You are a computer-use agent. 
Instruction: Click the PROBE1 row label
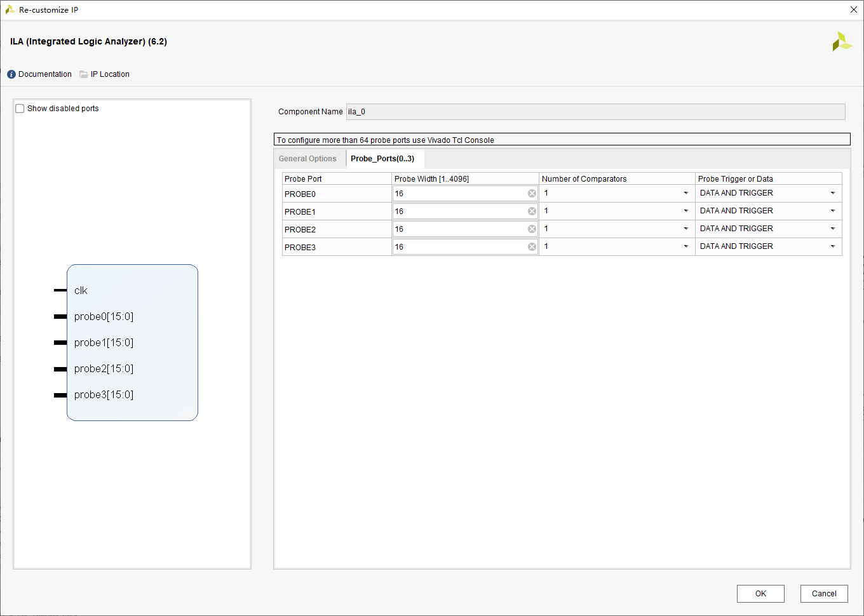300,212
